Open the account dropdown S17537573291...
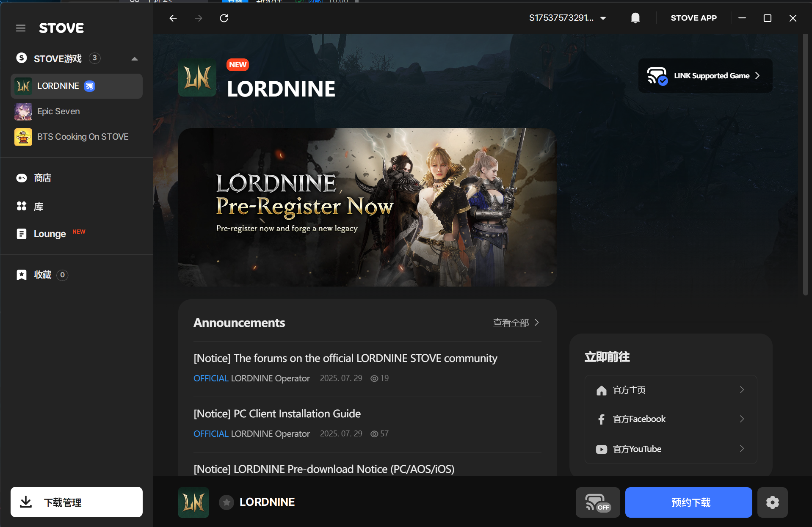Viewport: 812px width, 527px height. click(x=568, y=18)
